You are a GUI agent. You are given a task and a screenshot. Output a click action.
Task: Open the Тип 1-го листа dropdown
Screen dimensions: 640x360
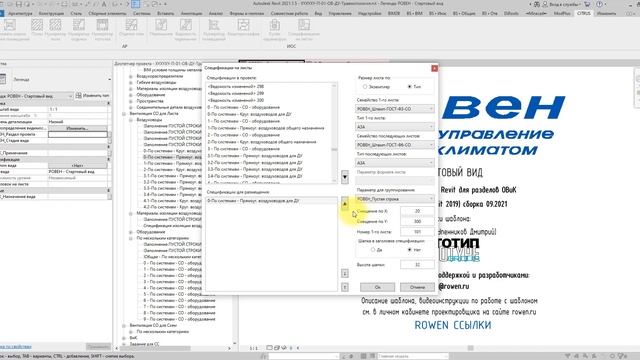pos(395,127)
